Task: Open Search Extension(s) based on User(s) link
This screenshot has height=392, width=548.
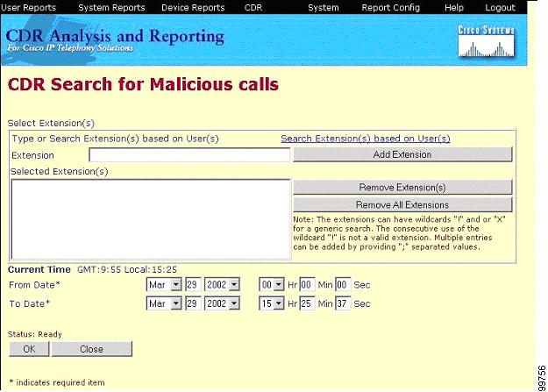Action: coord(366,139)
